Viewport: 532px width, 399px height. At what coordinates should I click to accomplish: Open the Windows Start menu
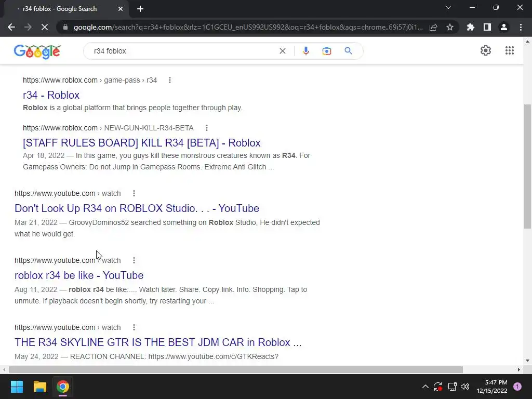tap(17, 387)
